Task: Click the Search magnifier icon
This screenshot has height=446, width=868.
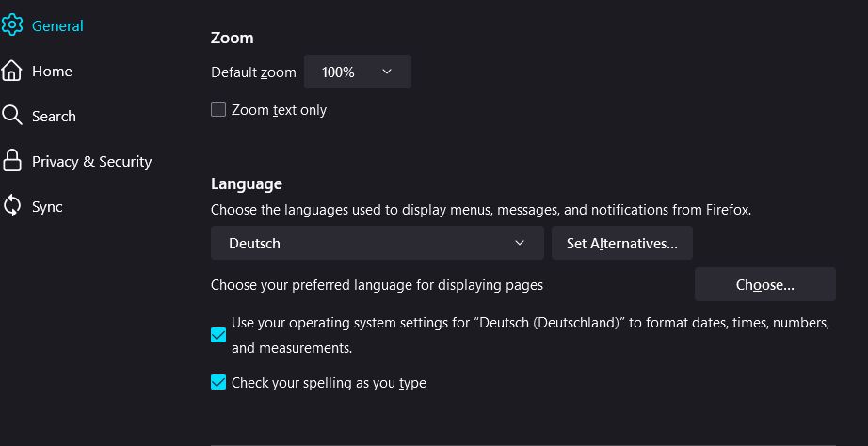Action: pos(11,116)
